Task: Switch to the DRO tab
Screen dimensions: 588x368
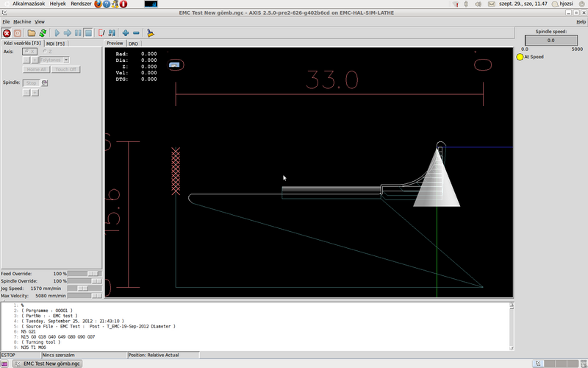Action: 133,43
